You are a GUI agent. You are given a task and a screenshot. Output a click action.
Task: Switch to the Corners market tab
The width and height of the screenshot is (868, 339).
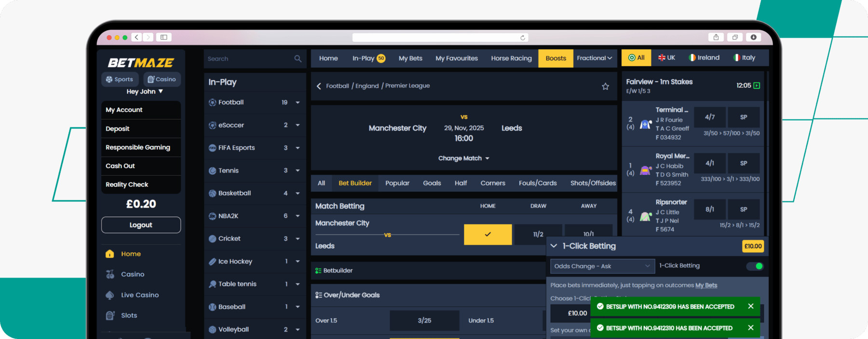click(493, 183)
